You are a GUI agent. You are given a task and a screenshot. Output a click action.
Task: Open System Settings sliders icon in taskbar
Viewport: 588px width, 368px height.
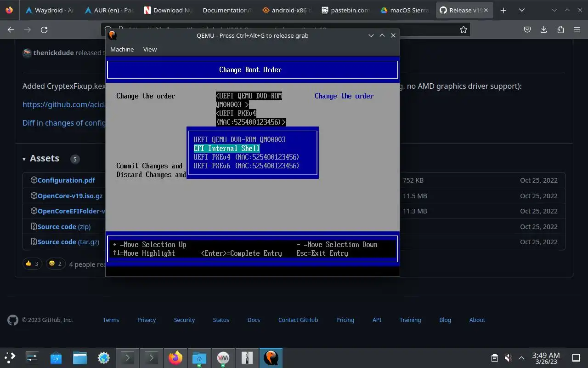point(32,357)
